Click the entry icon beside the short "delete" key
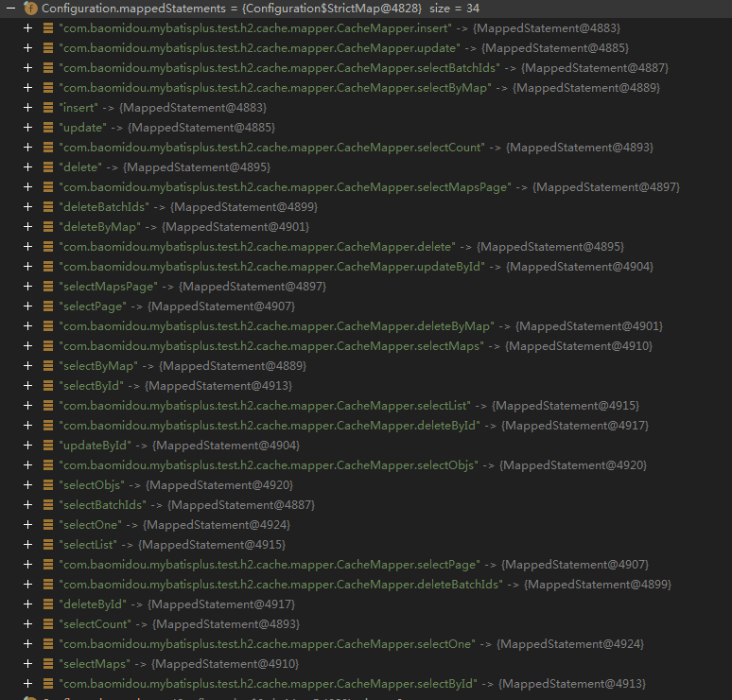732x700 pixels. [48, 167]
